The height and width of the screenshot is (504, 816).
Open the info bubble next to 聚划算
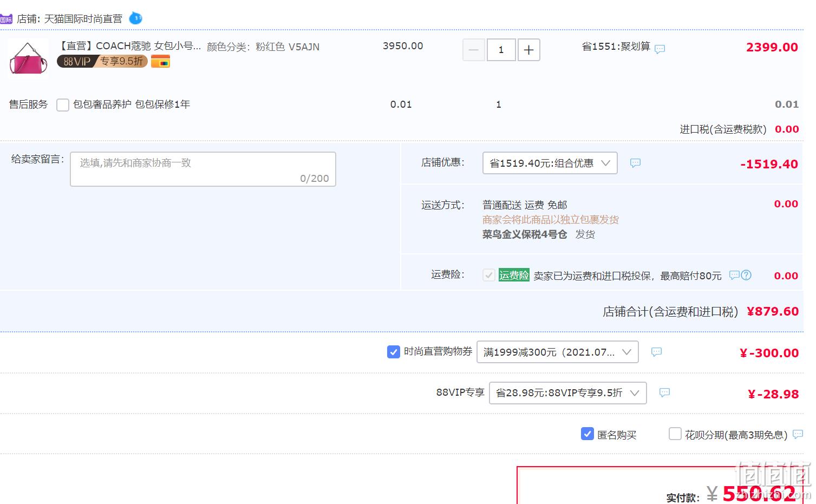660,49
